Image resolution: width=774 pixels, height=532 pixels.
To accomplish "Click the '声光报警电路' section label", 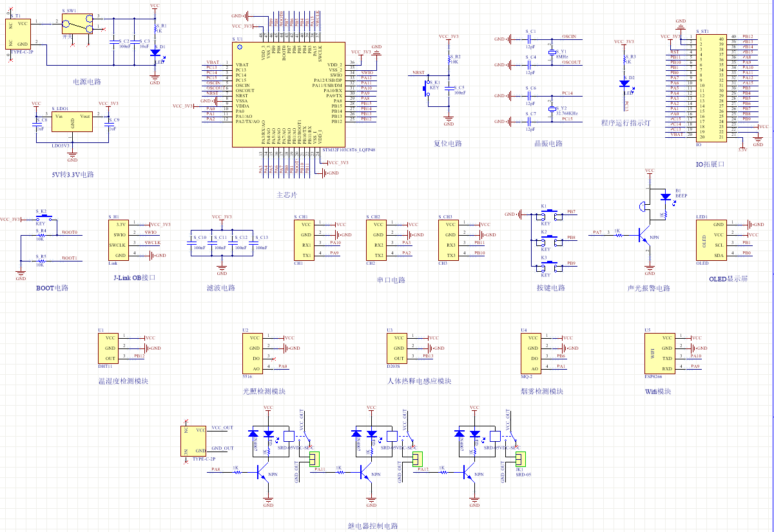I will tap(649, 288).
